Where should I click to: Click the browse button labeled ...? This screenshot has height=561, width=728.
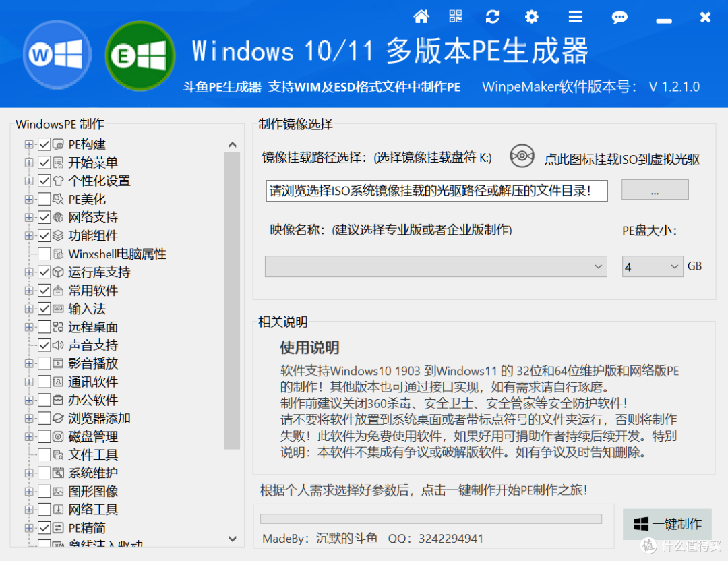[x=655, y=190]
